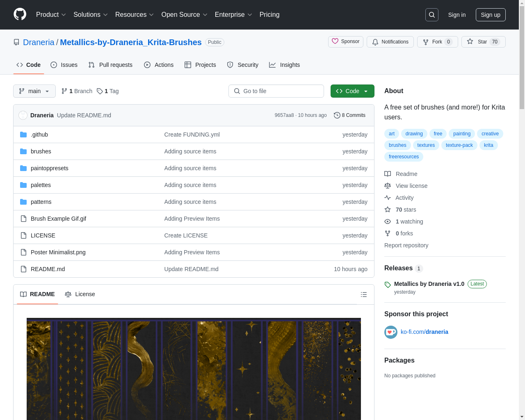Click the texture-pack topic tag

pos(459,145)
